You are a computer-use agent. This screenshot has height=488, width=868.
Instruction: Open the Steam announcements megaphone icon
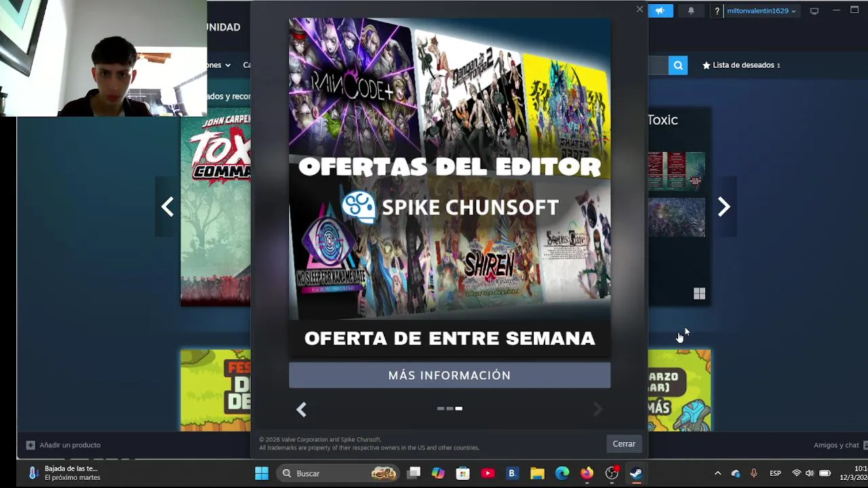pyautogui.click(x=660, y=11)
